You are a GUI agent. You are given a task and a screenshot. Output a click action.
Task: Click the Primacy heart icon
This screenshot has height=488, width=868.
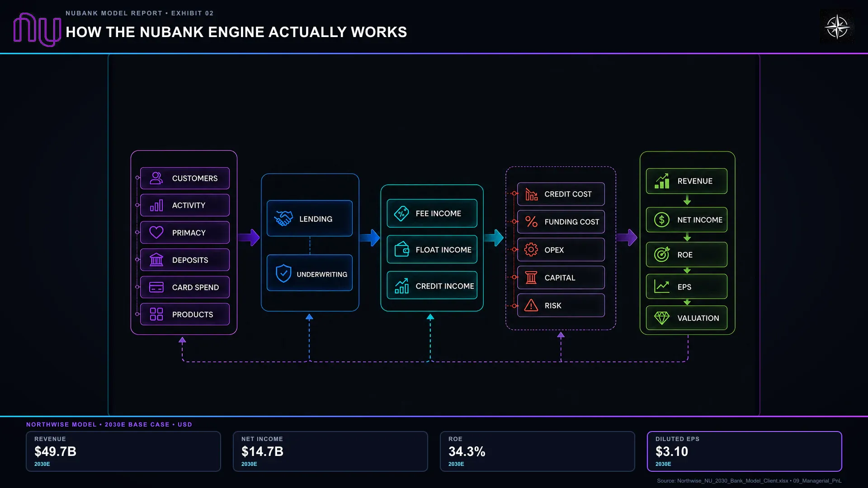(156, 232)
